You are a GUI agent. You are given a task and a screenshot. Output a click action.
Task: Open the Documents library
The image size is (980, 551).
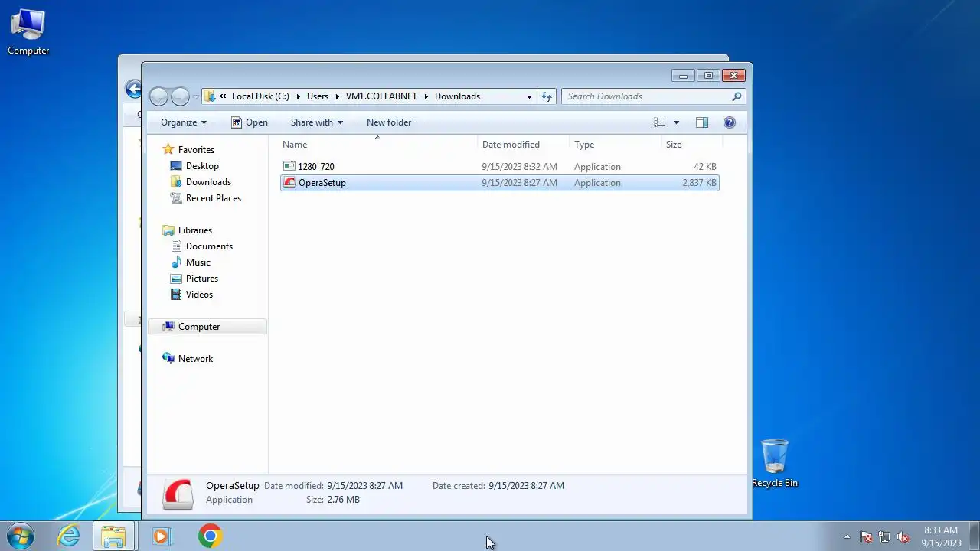pyautogui.click(x=209, y=246)
